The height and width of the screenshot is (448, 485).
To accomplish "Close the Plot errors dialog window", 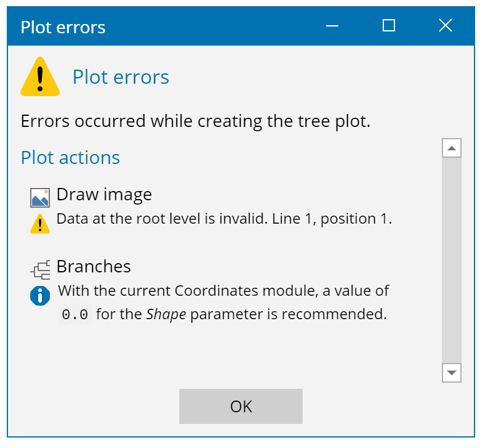I will click(x=445, y=26).
